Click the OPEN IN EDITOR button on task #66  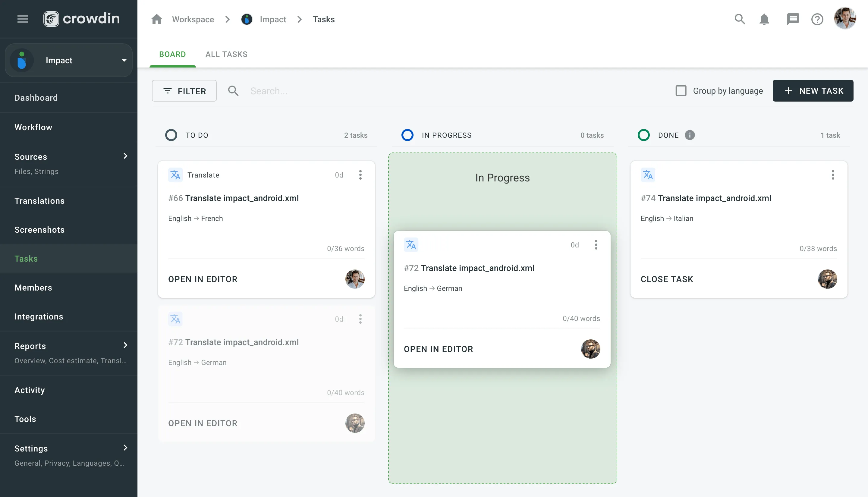[203, 279]
